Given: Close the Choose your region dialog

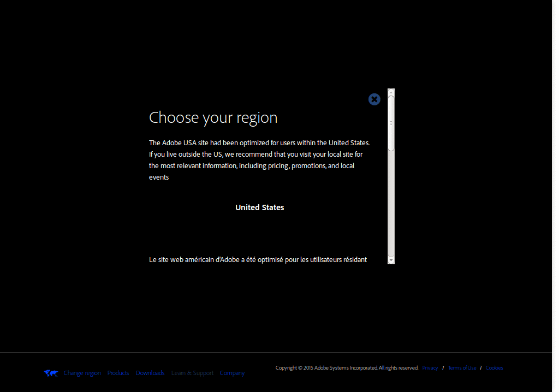Looking at the screenshot, I should pyautogui.click(x=374, y=99).
